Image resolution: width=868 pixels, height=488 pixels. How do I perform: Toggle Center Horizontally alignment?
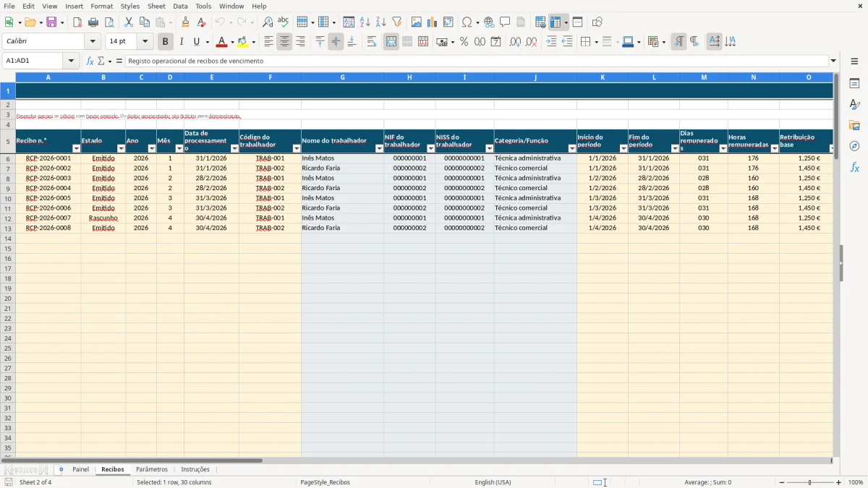(x=284, y=42)
